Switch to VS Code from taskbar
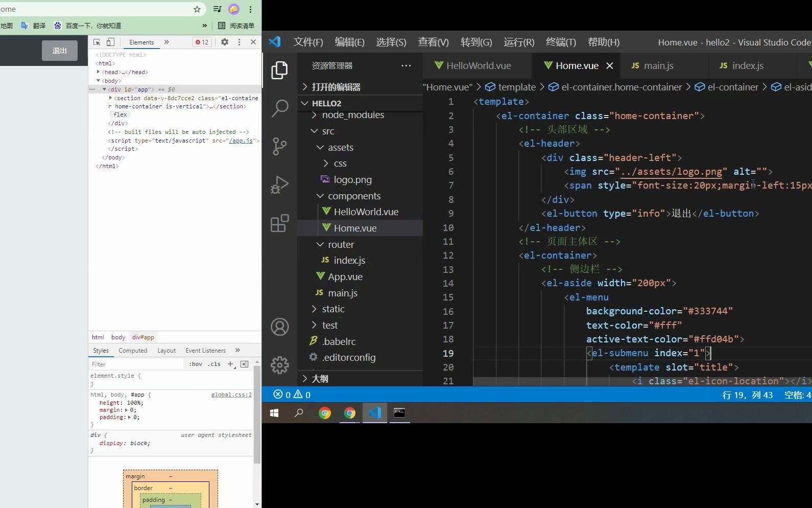 pyautogui.click(x=374, y=413)
